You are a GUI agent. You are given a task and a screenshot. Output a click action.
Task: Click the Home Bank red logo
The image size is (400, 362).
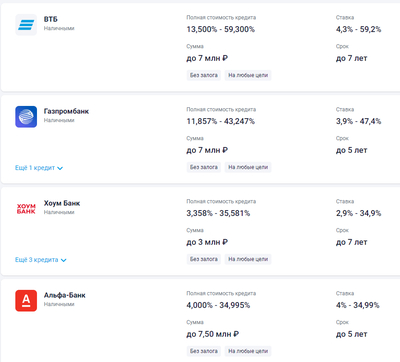(x=26, y=209)
